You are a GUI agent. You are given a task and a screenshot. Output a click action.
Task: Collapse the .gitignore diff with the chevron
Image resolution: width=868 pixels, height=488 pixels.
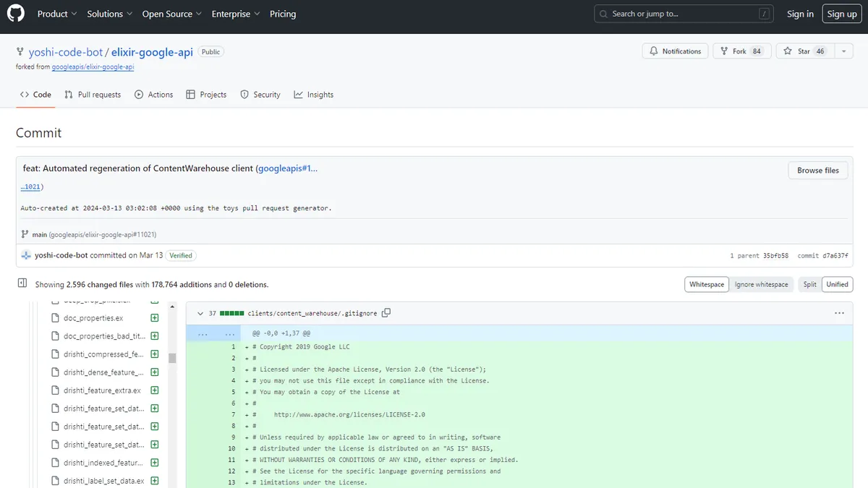pos(200,313)
